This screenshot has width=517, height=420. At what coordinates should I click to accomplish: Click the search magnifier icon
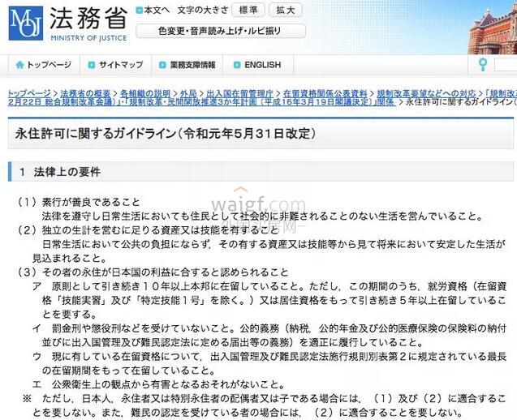(x=483, y=65)
